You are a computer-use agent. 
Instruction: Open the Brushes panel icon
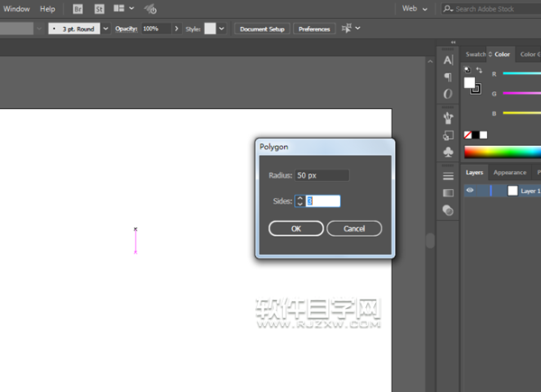(448, 117)
